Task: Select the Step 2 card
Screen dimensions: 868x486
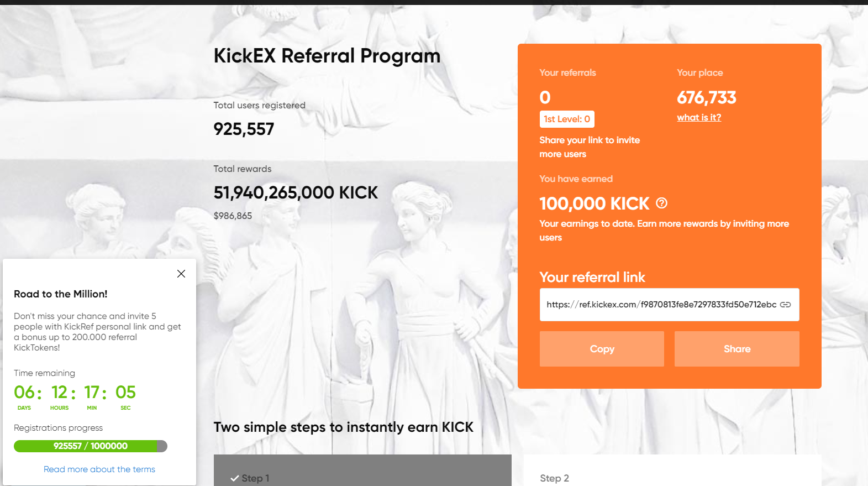Action: (672, 473)
